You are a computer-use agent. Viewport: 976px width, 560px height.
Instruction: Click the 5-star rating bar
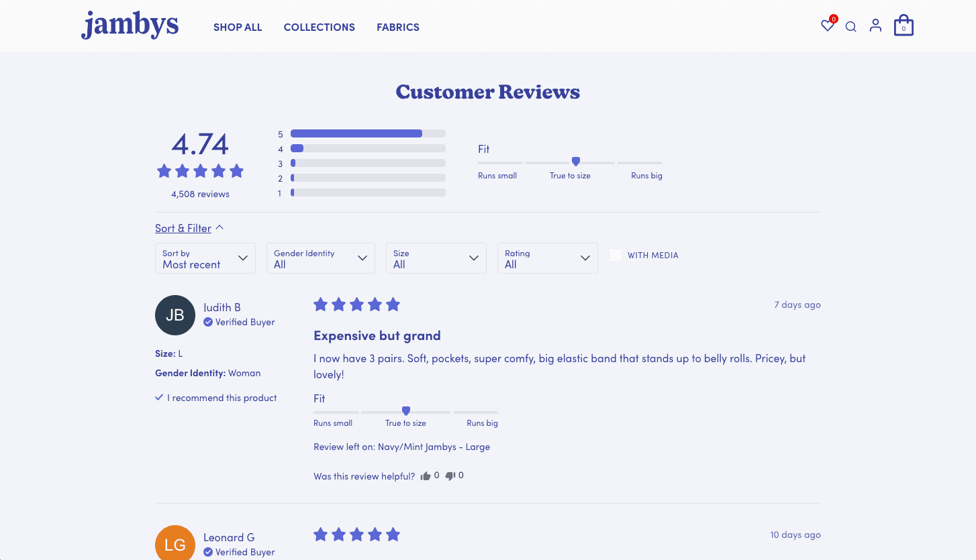coord(368,133)
